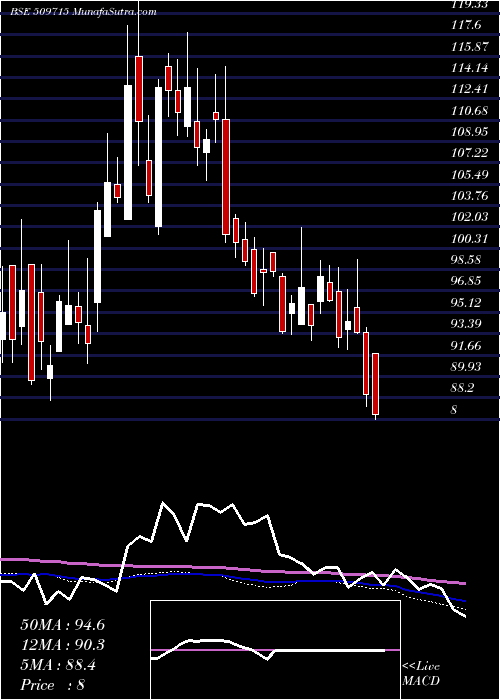This screenshot has width=500, height=700.
Task: Click the 12MA : 90.3 value
Action: coord(62,645)
